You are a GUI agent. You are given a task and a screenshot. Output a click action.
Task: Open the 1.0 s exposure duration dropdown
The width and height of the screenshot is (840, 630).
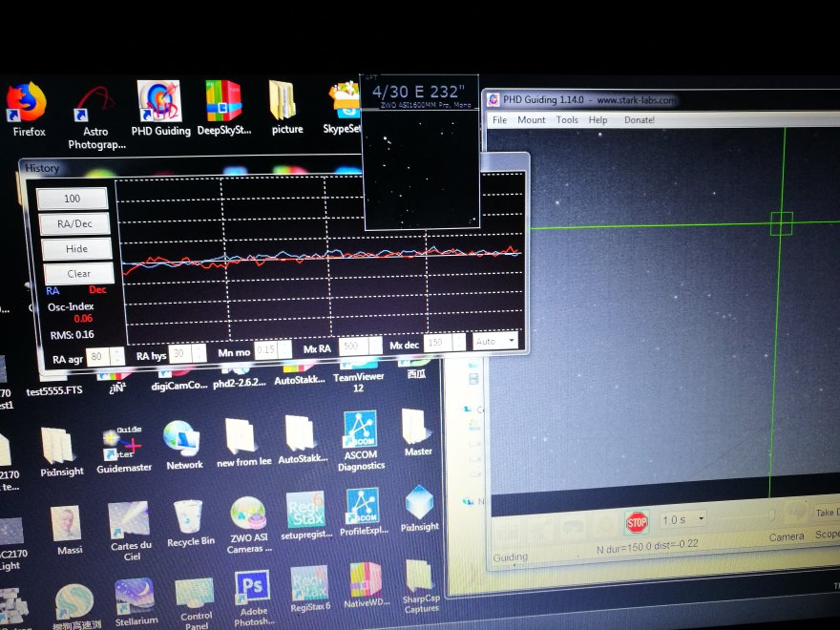[x=682, y=519]
